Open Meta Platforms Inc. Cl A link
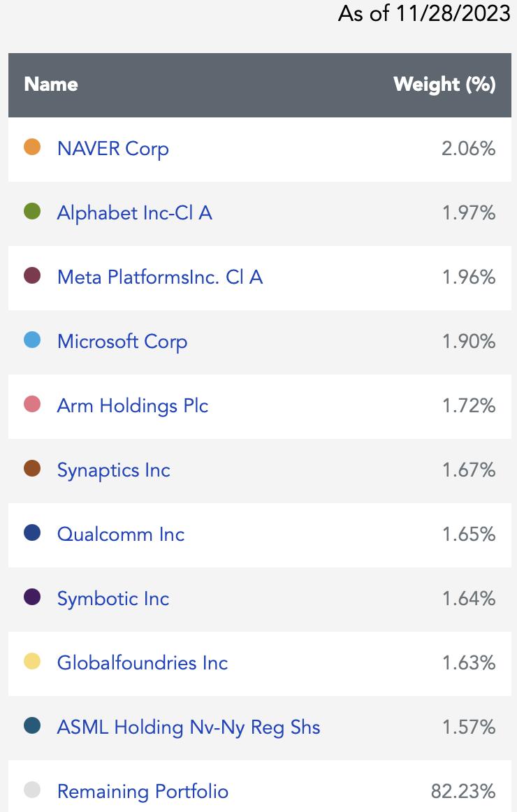 point(160,277)
